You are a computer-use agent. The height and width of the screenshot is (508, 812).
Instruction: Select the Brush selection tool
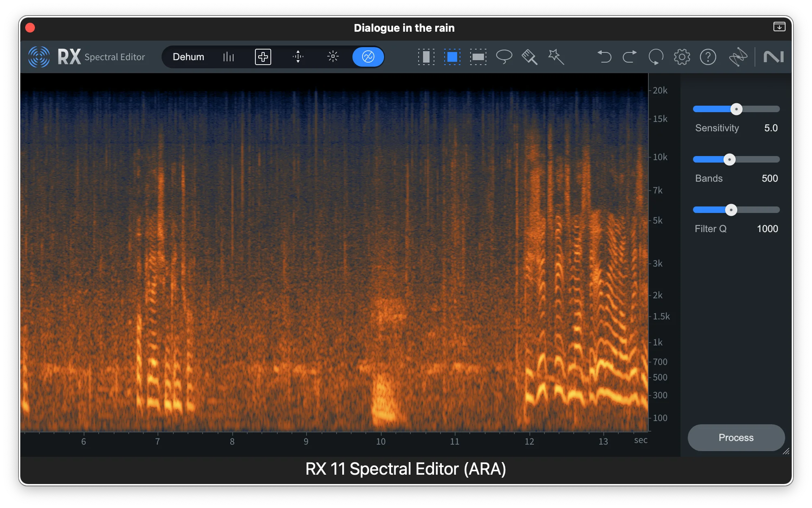[529, 57]
